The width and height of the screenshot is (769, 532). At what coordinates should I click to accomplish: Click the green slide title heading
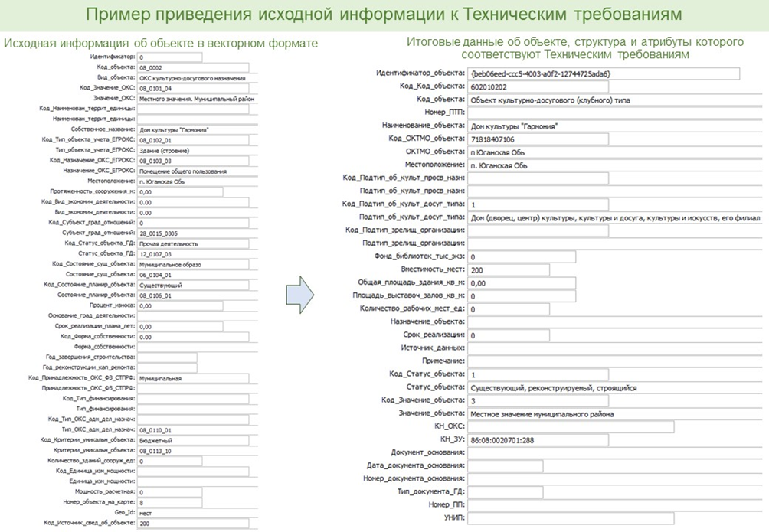click(384, 15)
